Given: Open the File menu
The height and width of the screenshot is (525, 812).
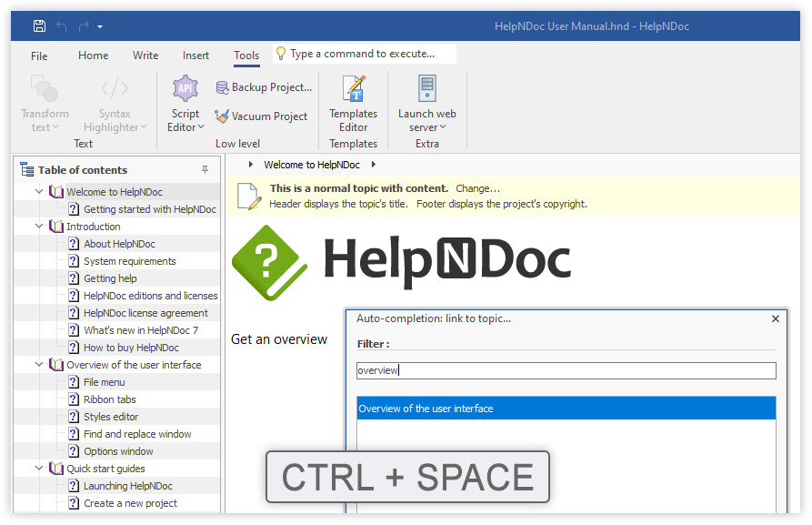Looking at the screenshot, I should click(39, 56).
